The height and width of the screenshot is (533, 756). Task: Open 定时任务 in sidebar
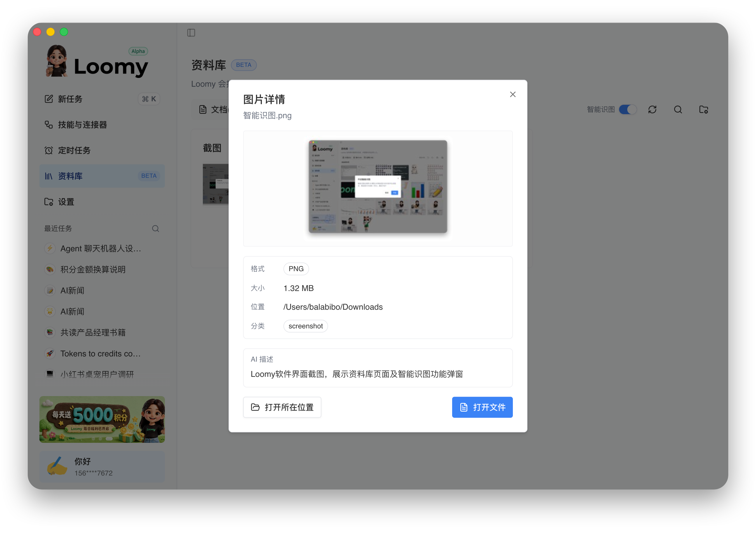(102, 150)
